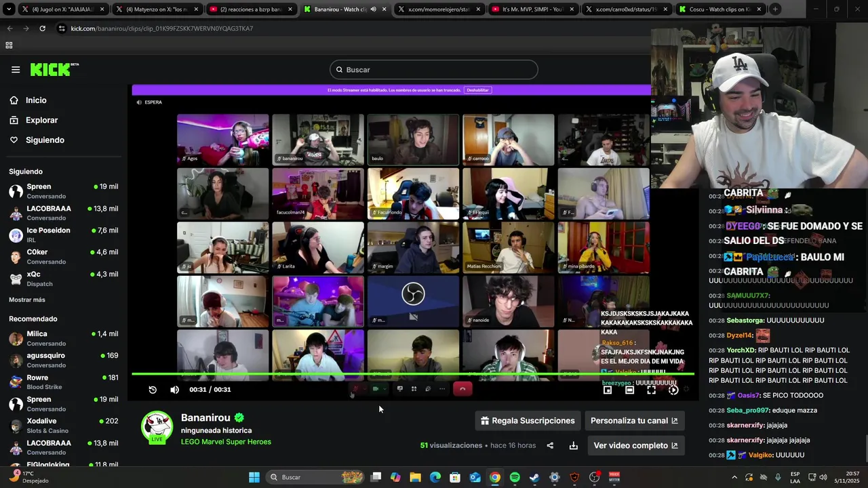Open xQc channel avatar

point(16,279)
